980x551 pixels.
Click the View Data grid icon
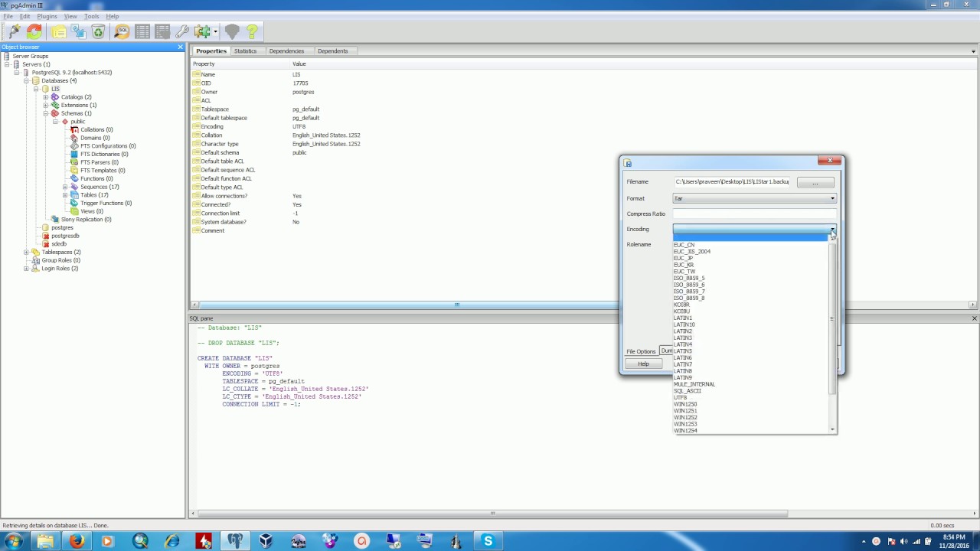point(142,31)
